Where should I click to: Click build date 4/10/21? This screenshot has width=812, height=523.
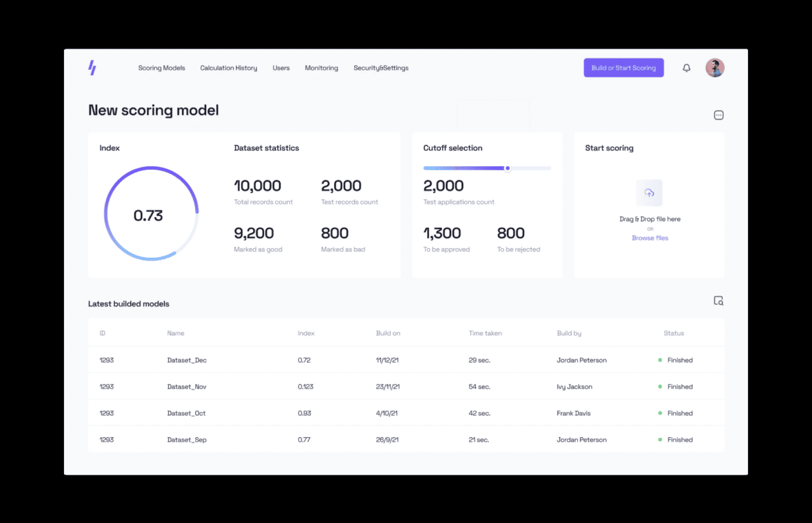coord(386,413)
